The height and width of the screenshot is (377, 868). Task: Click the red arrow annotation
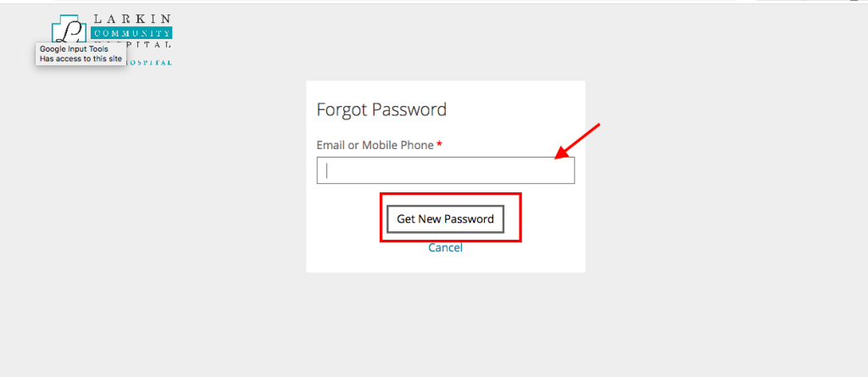point(577,141)
